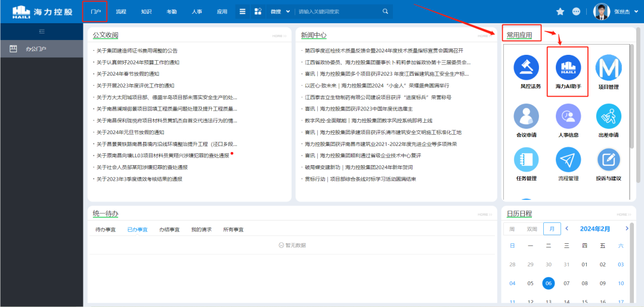
Task: Open the 人事信息 app icon
Action: (x=568, y=116)
